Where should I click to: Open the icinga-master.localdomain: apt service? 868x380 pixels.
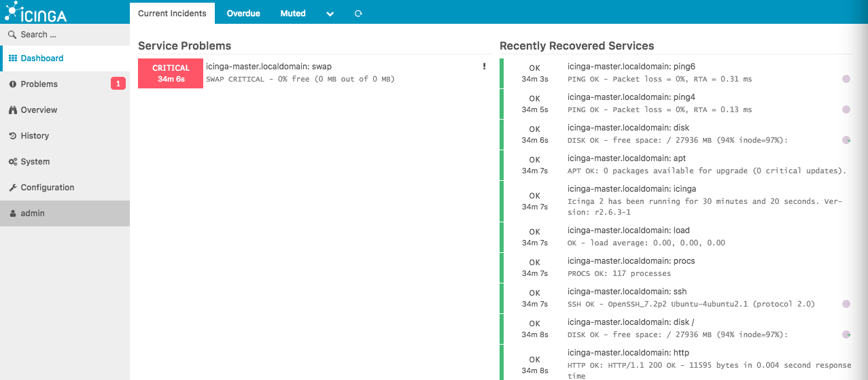[x=627, y=158]
